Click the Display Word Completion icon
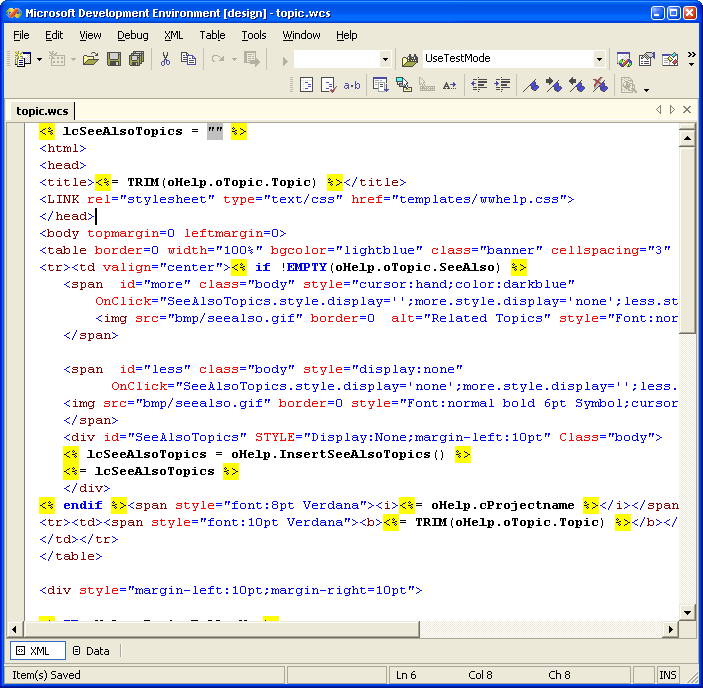Viewport: 703px width, 688px height. click(381, 85)
